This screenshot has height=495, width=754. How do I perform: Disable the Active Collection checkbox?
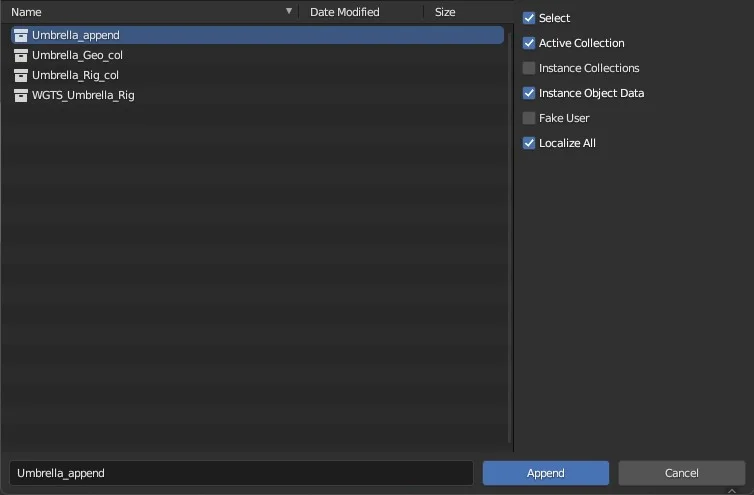coord(529,43)
